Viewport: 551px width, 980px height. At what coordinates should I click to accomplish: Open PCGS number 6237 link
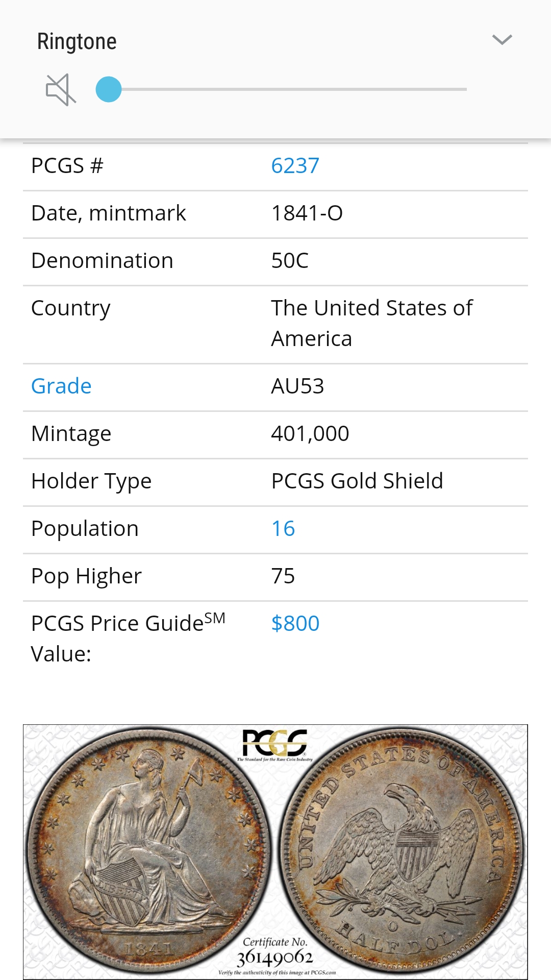(x=295, y=166)
